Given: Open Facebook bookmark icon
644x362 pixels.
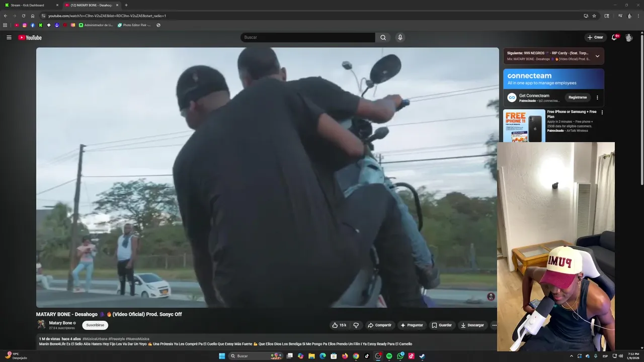Looking at the screenshot, I should [33, 25].
